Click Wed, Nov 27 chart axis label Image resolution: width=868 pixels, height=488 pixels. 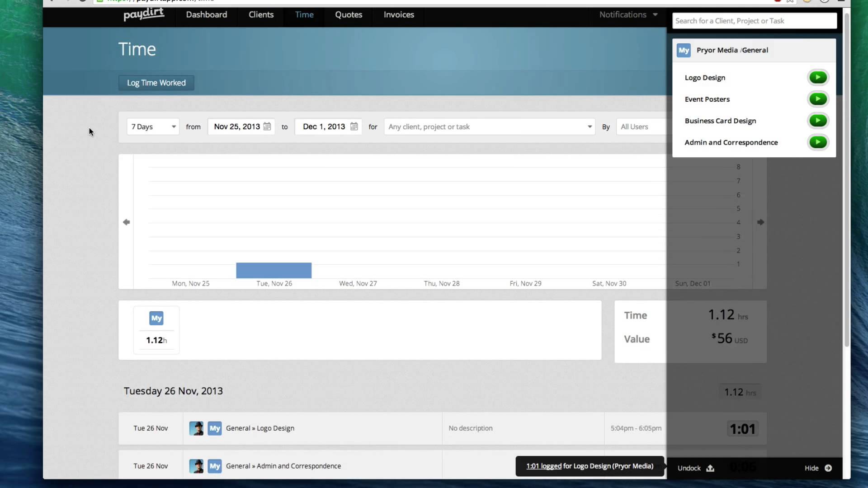click(358, 283)
